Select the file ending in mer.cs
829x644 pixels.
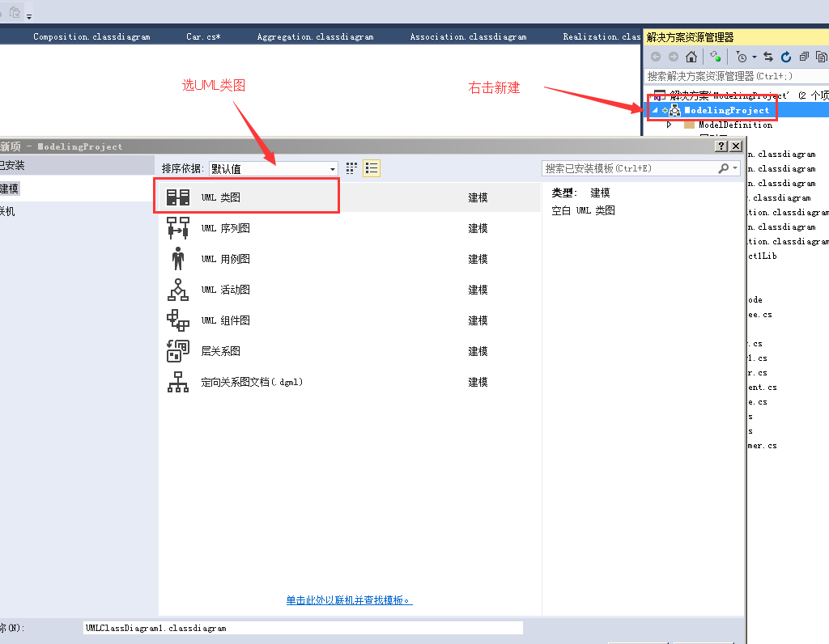(x=762, y=446)
